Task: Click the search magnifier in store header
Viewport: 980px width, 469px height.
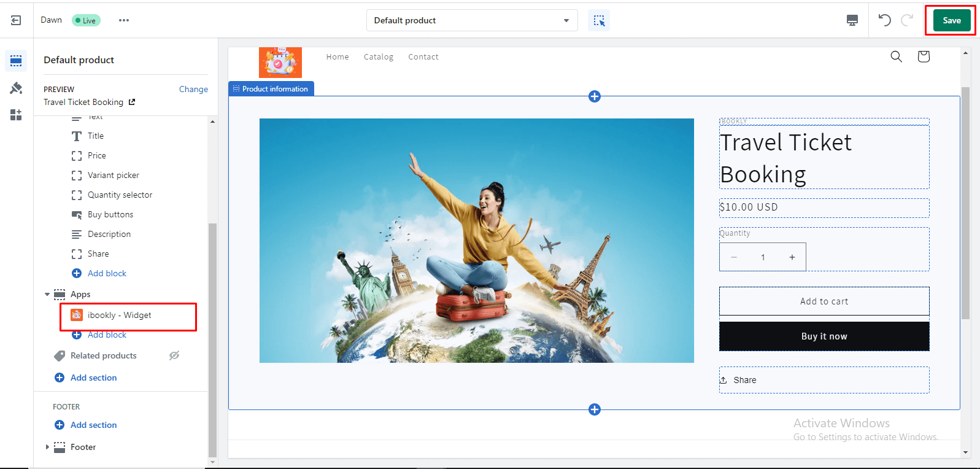Action: [x=896, y=56]
